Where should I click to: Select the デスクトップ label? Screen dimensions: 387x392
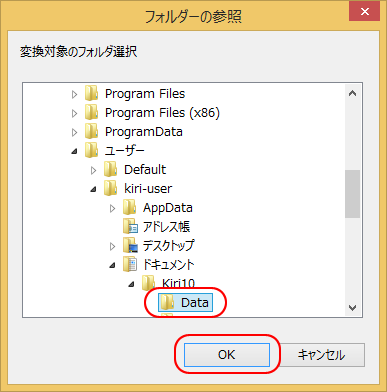169,246
